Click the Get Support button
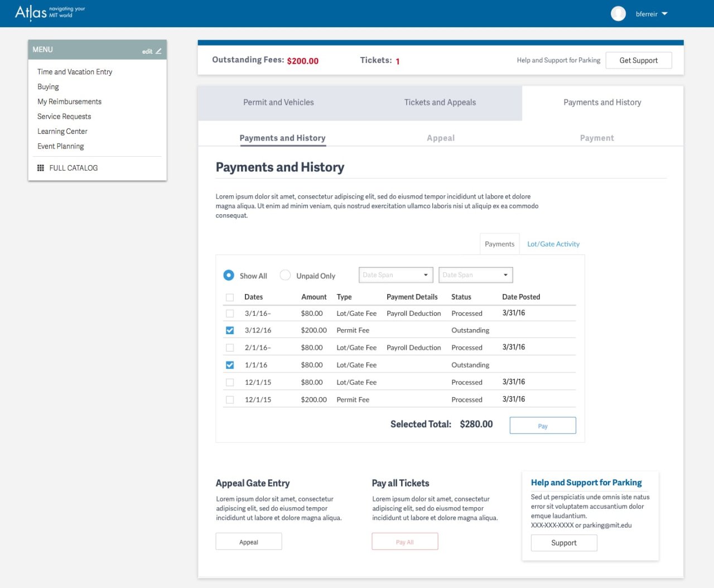The width and height of the screenshot is (714, 588). (x=638, y=60)
